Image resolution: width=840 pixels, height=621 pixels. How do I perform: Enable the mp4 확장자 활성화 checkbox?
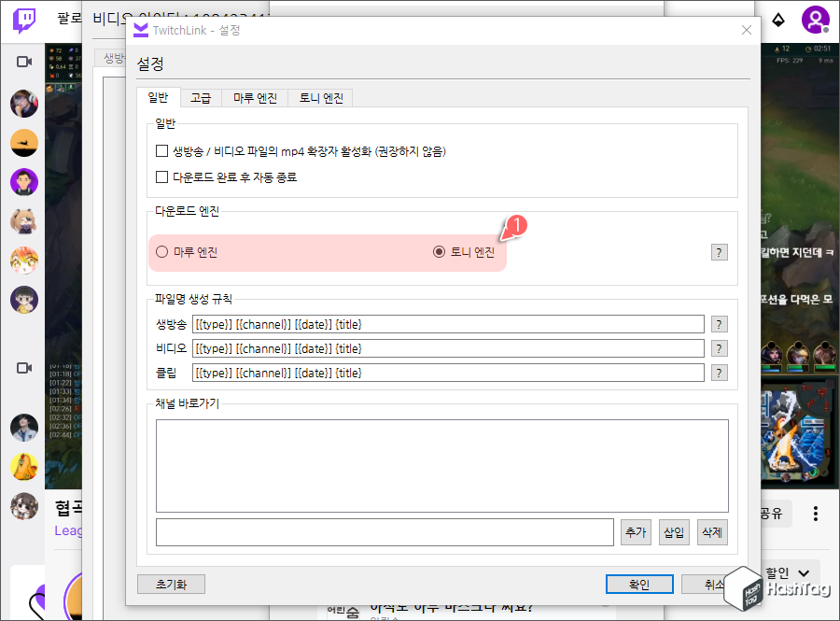pos(161,150)
